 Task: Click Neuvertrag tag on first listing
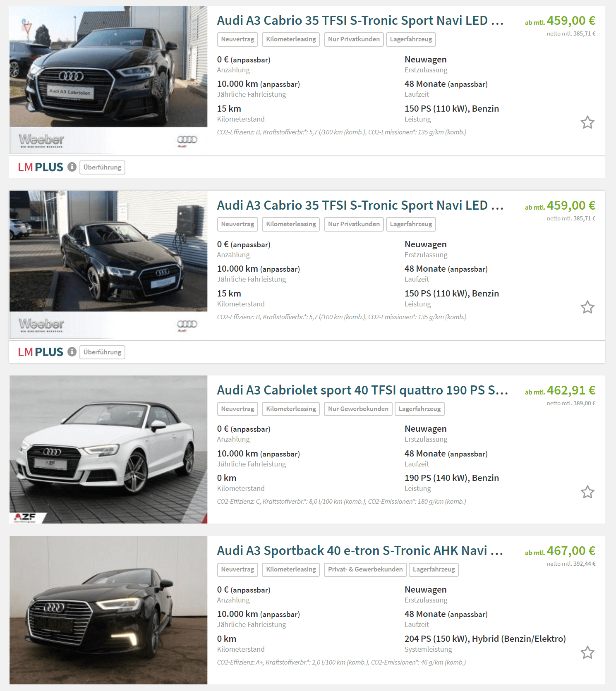coord(237,39)
